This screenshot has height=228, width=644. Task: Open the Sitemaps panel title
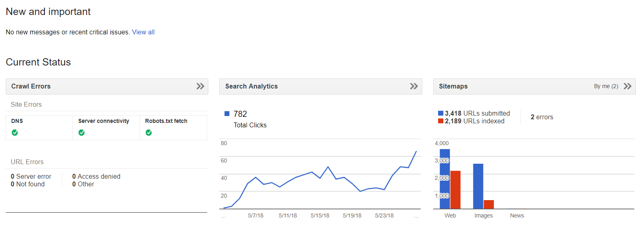453,87
